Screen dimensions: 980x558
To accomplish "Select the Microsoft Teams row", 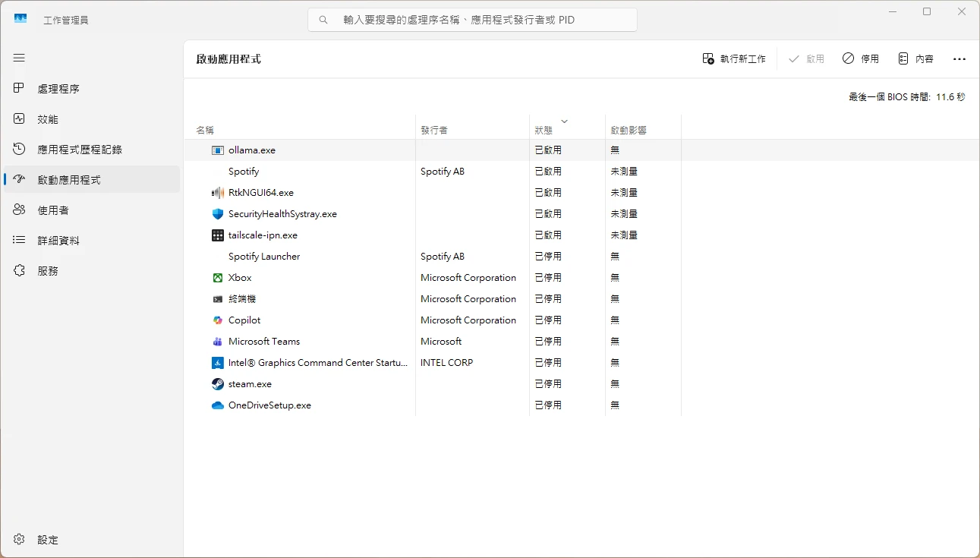I will (264, 342).
